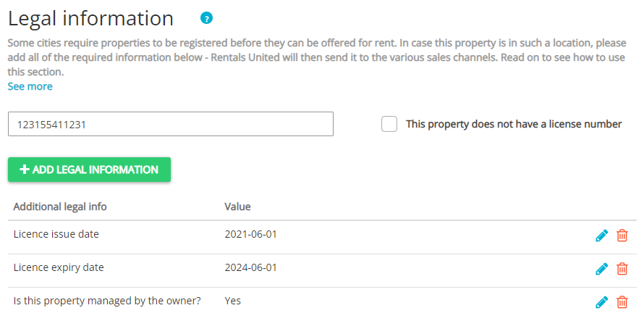Click the Additional legal info column header
Viewport: 644px width, 321px height.
click(x=60, y=207)
